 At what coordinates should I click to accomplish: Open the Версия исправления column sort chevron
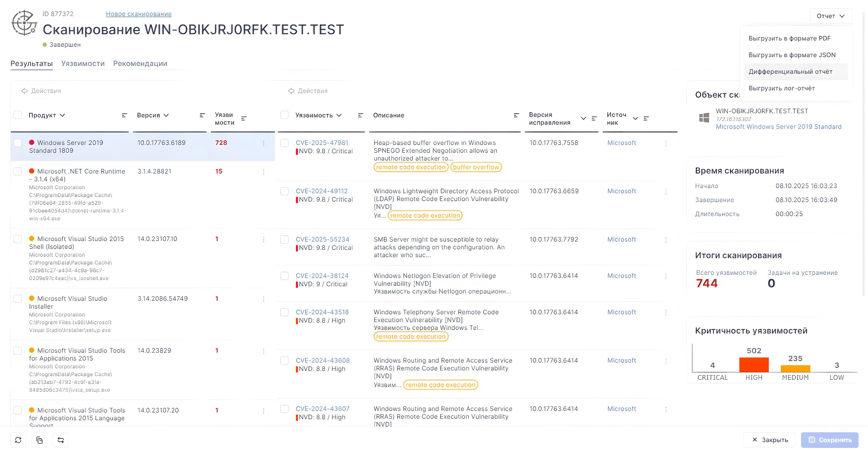pyautogui.click(x=583, y=118)
